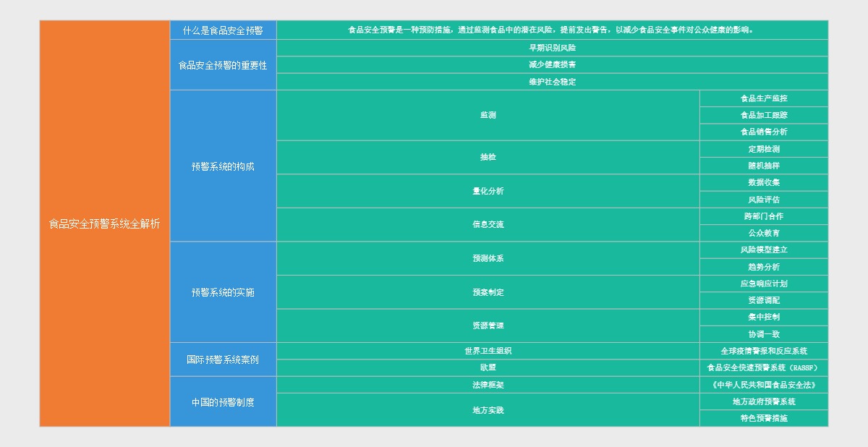Select the 维护社会稳定 row
This screenshot has width=868, height=447.
pyautogui.click(x=552, y=82)
